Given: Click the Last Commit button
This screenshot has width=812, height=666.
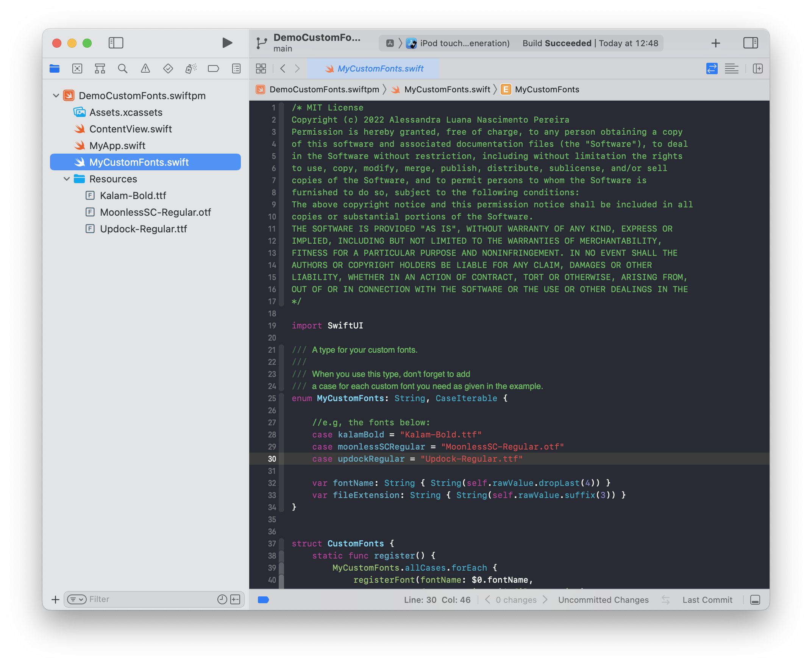Looking at the screenshot, I should pos(707,600).
